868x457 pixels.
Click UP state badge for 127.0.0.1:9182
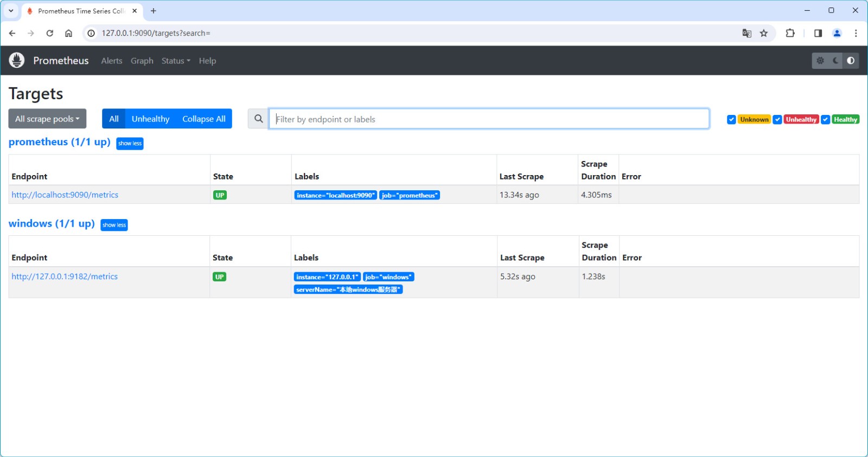[219, 276]
